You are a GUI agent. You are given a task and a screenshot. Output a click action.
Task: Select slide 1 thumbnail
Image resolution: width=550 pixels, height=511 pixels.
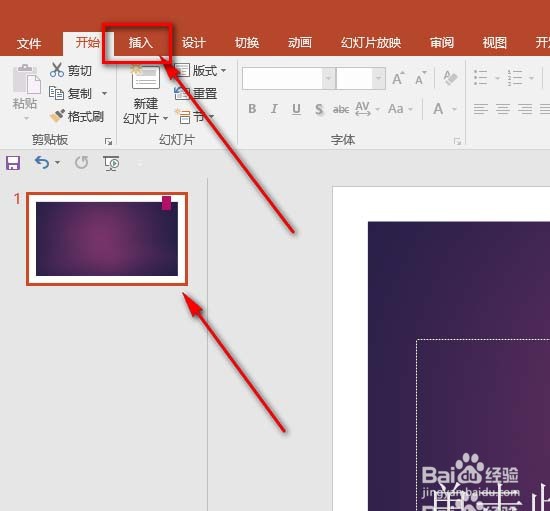(x=107, y=239)
